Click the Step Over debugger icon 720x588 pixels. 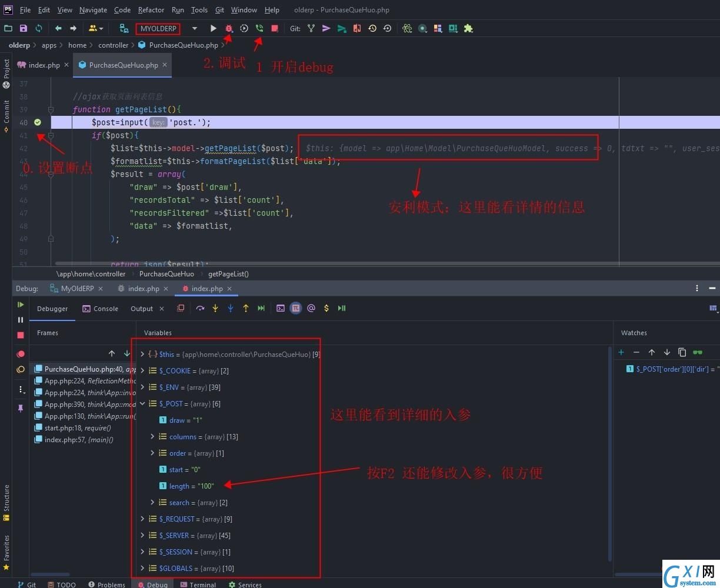[x=200, y=308]
